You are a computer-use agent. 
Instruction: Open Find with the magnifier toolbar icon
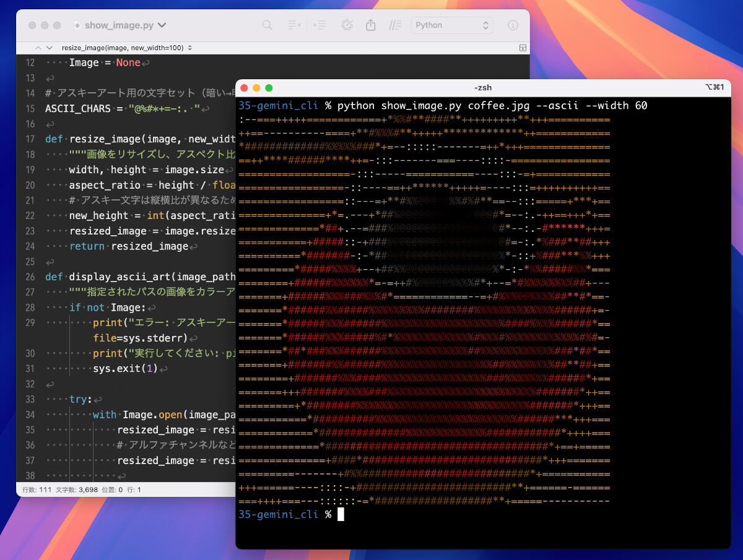coord(267,25)
